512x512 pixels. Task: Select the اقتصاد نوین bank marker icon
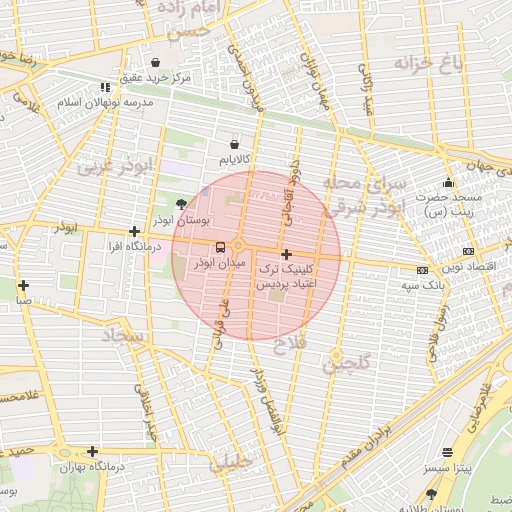[468, 252]
